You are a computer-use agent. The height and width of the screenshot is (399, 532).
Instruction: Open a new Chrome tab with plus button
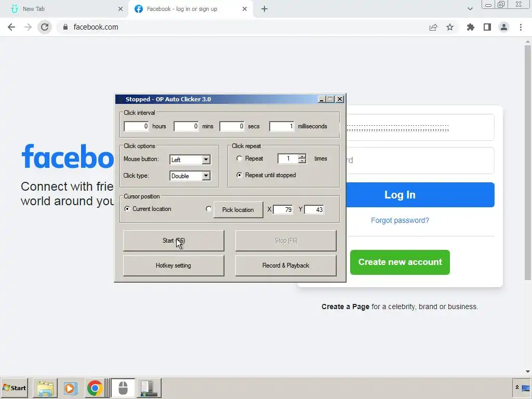pyautogui.click(x=264, y=9)
